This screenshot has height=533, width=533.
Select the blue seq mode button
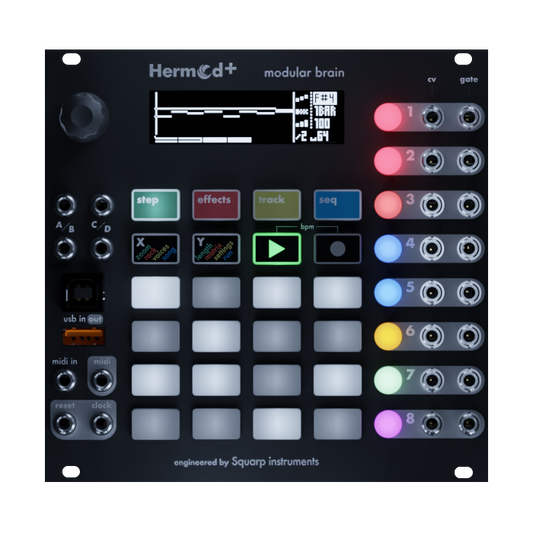coord(338,205)
